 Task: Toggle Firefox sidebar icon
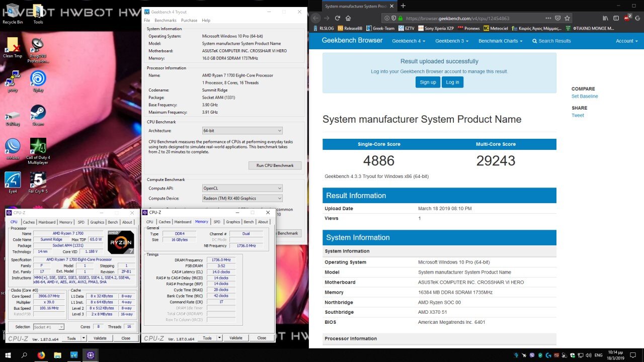(x=616, y=18)
